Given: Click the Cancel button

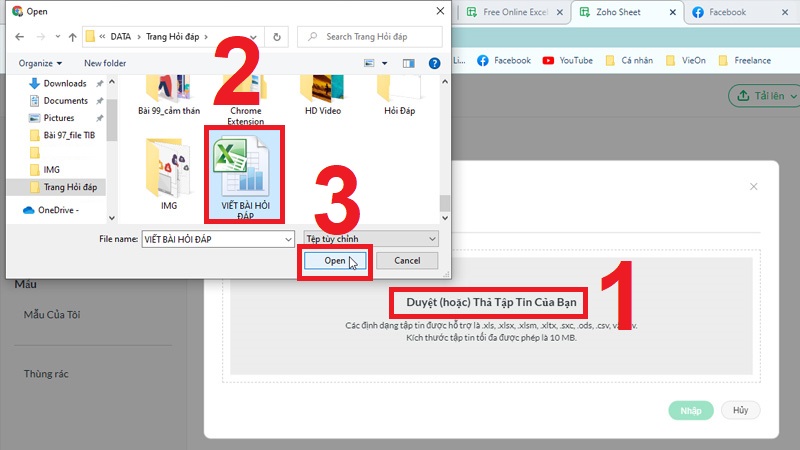Looking at the screenshot, I should pyautogui.click(x=407, y=261).
